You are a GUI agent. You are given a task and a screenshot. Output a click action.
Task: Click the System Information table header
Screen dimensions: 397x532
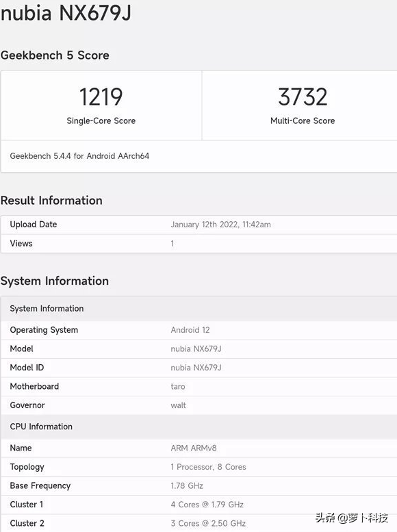point(198,308)
